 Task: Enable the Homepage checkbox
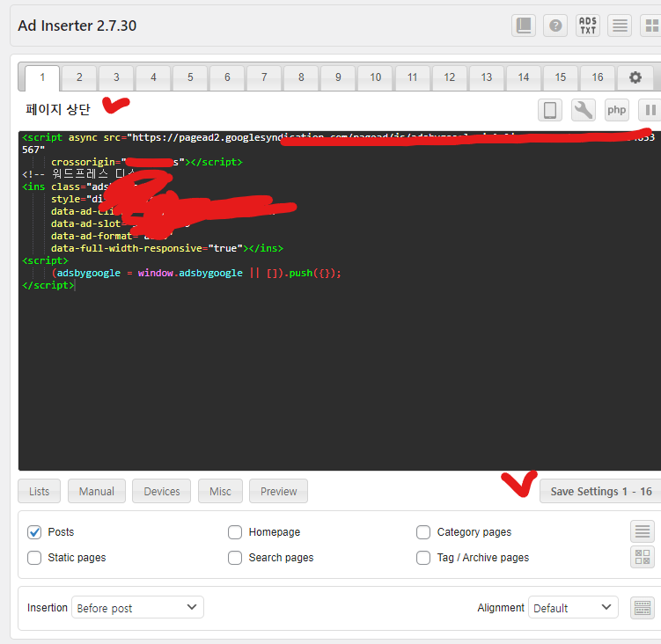pos(235,532)
